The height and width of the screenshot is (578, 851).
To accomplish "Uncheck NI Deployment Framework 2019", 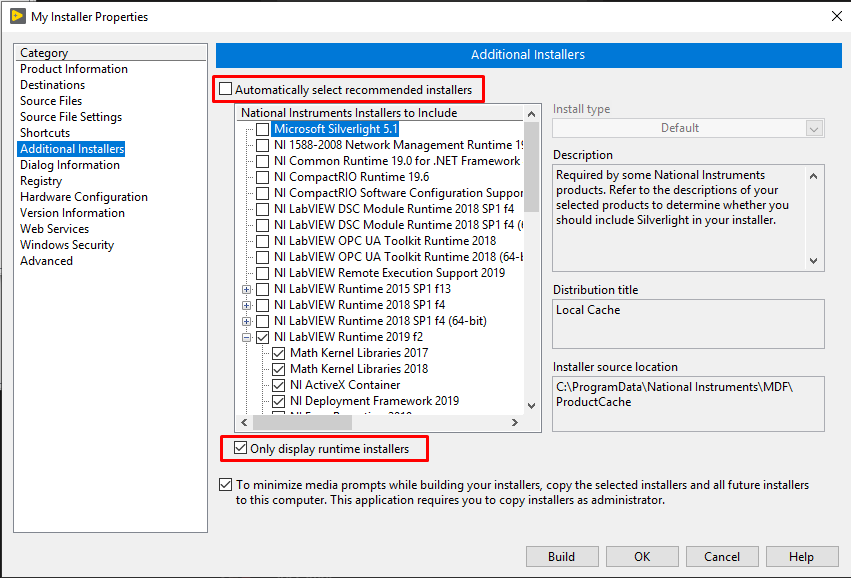I will (278, 401).
